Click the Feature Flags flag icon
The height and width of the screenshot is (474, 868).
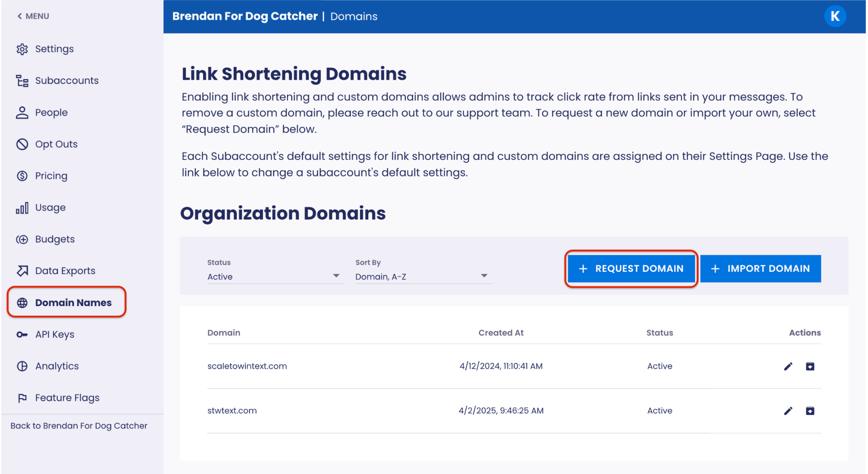coord(22,398)
